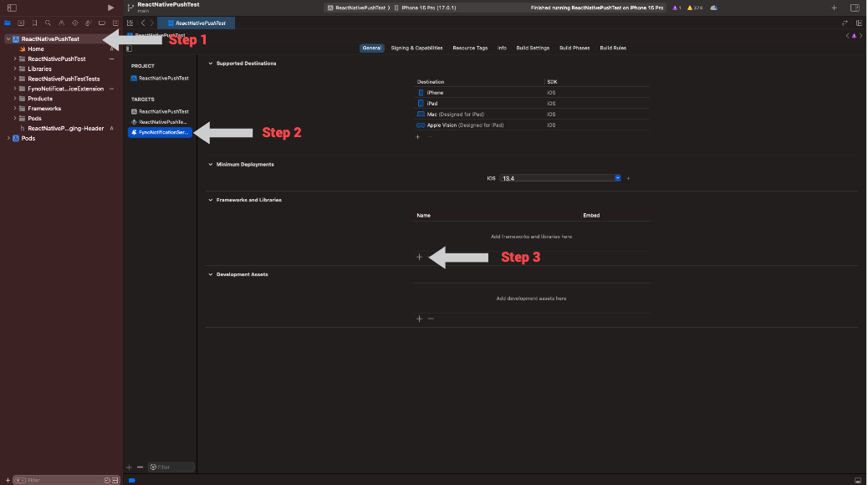Screen dimensions: 868x485
Task: Go back with the editor's left chevron
Action: point(143,23)
